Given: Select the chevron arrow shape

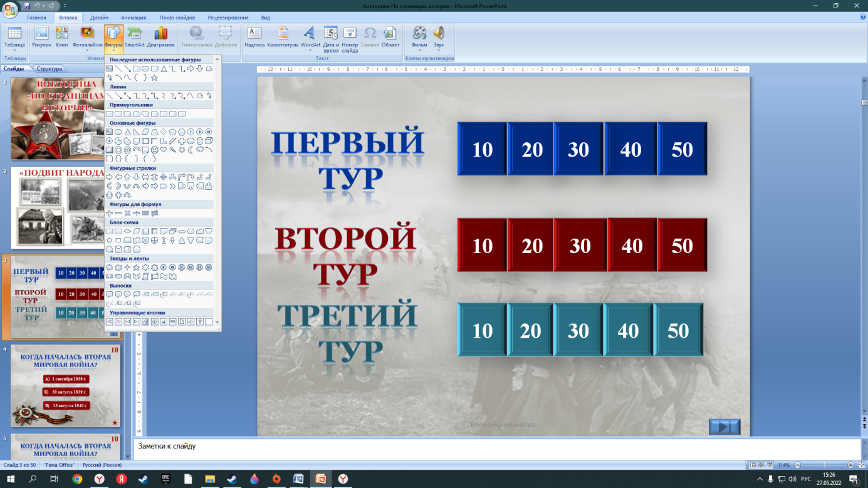Looking at the screenshot, I should coord(172,186).
